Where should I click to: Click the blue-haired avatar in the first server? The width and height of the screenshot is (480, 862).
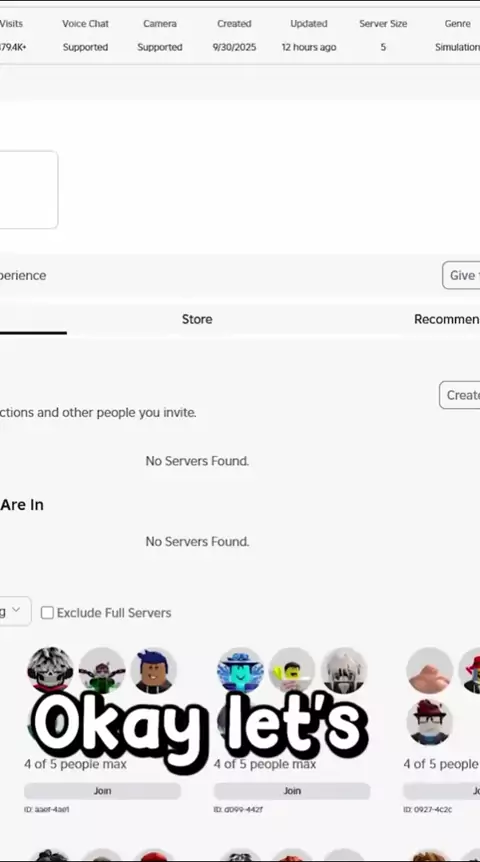pyautogui.click(x=153, y=670)
